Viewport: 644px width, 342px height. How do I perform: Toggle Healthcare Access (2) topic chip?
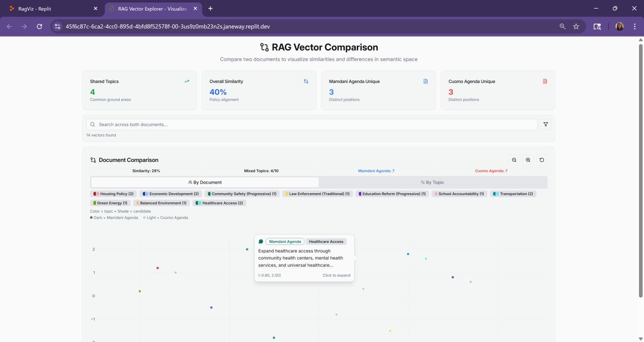coord(219,203)
